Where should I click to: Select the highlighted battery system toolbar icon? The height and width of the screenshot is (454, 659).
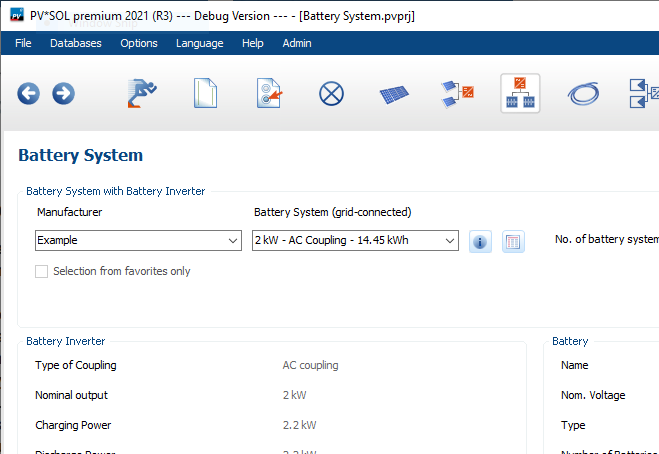pos(520,94)
